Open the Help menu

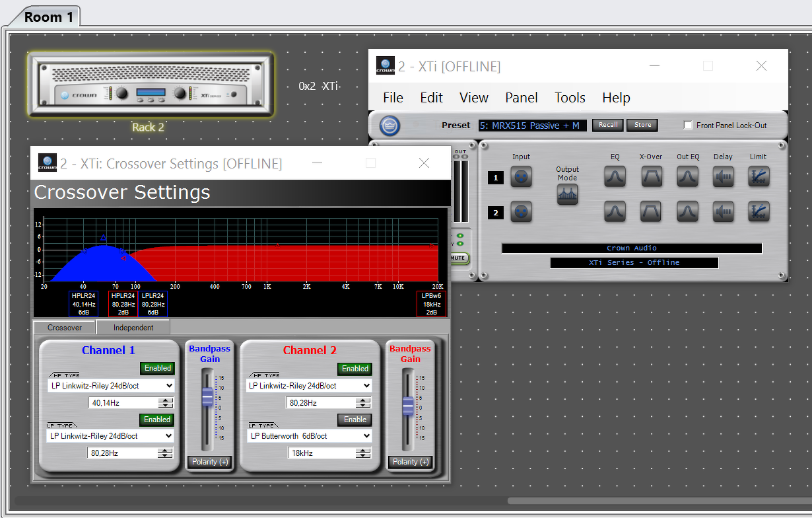[x=616, y=98]
